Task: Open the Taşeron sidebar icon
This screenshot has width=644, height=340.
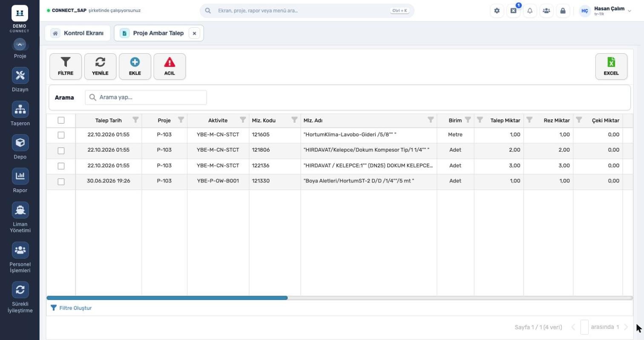Action: tap(20, 109)
